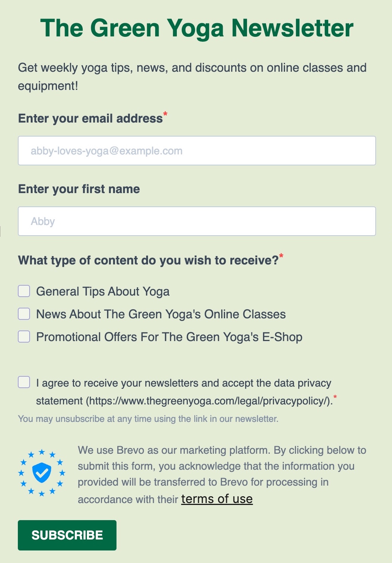Screen dimensions: 392x563
Task: Click the Brevo marketing platform disclaimer text
Action: coord(222,475)
